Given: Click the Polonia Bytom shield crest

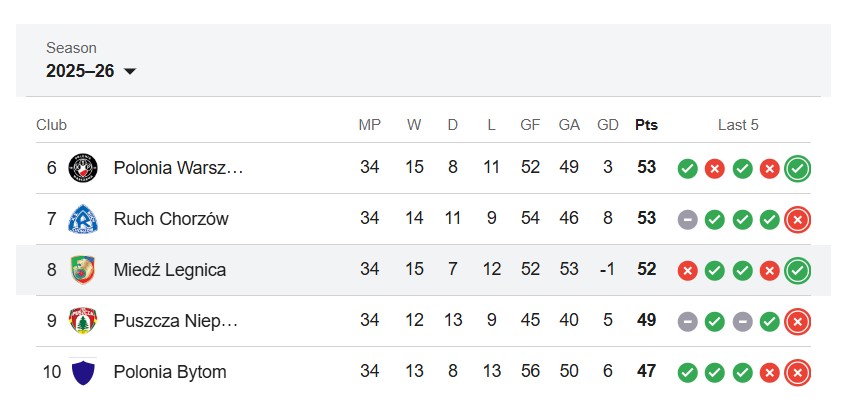Looking at the screenshot, I should point(83,372).
